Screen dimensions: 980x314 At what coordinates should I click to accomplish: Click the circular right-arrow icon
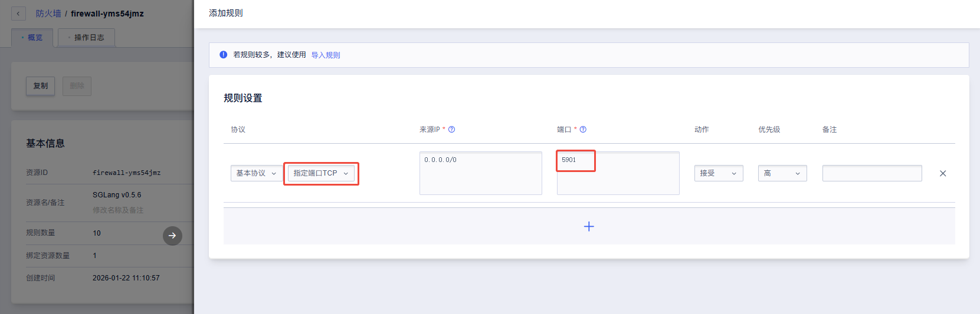coord(172,236)
